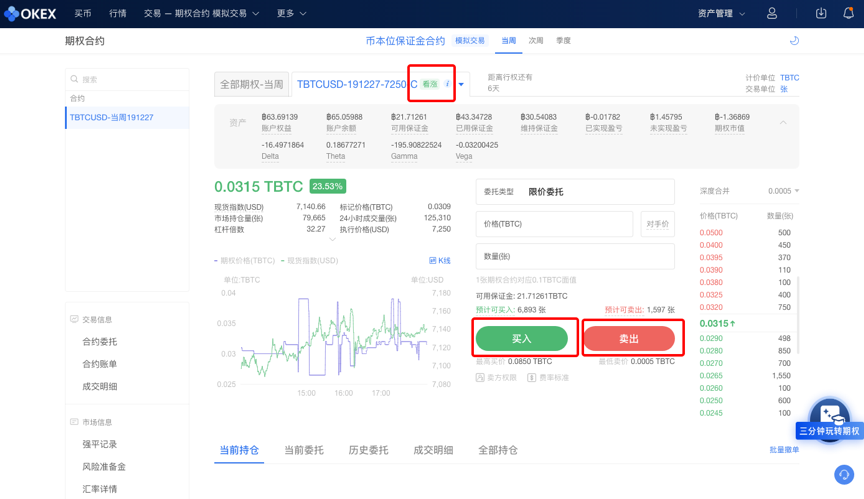Open 汇率详情 in sidebar

[x=100, y=489]
